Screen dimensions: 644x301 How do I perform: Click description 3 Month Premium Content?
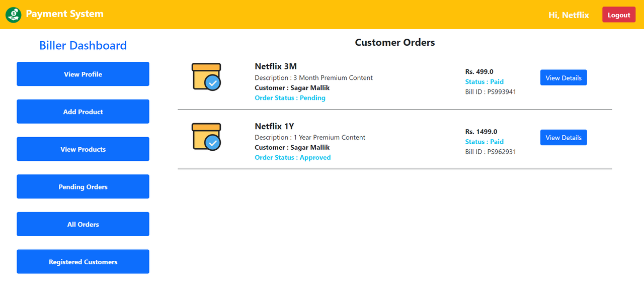click(314, 78)
